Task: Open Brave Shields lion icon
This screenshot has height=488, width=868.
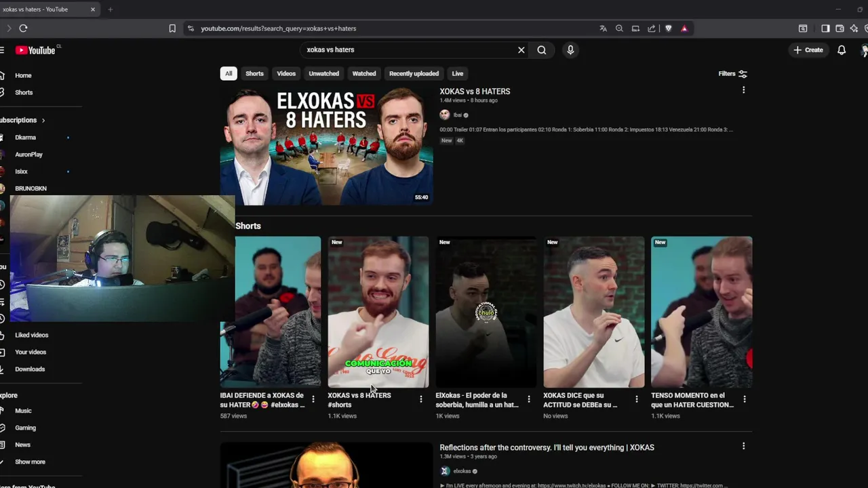Action: tap(668, 28)
